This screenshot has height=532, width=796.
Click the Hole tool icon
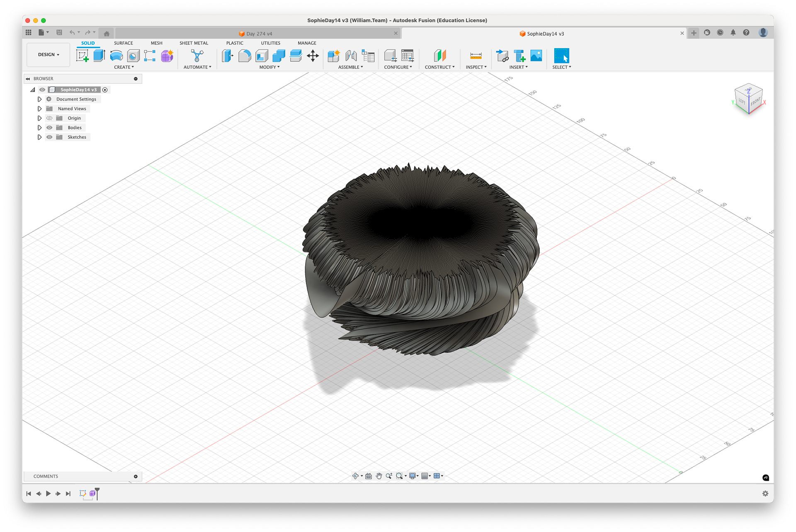coord(133,56)
